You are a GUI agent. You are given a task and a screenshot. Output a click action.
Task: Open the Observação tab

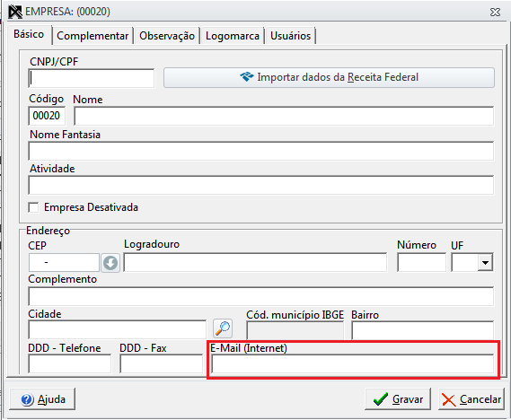(x=167, y=36)
